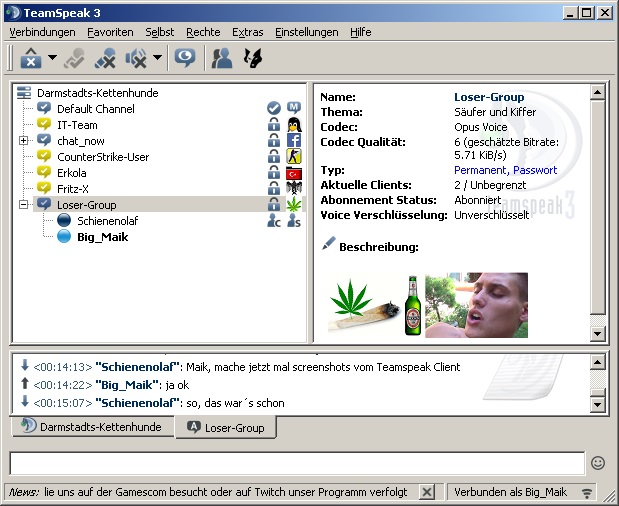Click the Facebook icon on chat_now

294,141
